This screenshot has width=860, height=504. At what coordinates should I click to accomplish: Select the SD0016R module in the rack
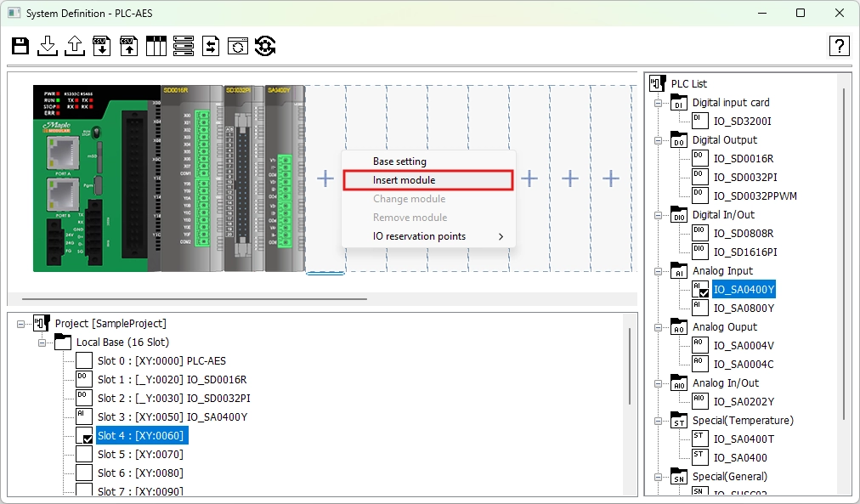point(193,178)
